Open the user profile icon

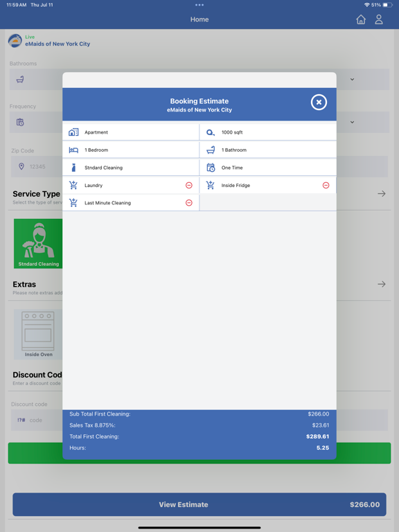point(379,19)
